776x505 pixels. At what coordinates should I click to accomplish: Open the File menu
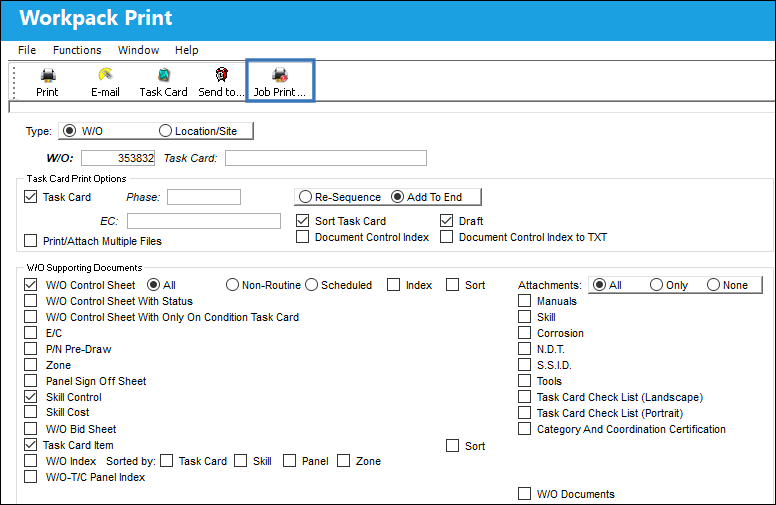27,50
